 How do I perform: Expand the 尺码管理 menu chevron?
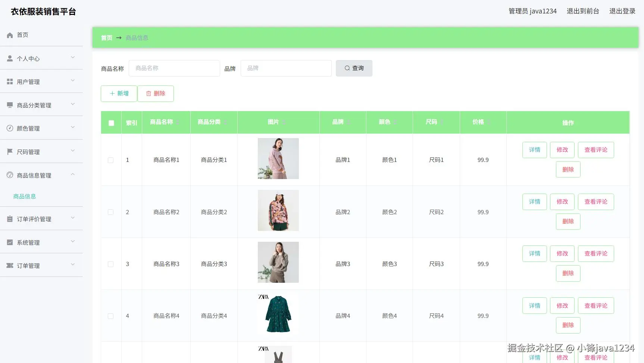(73, 151)
